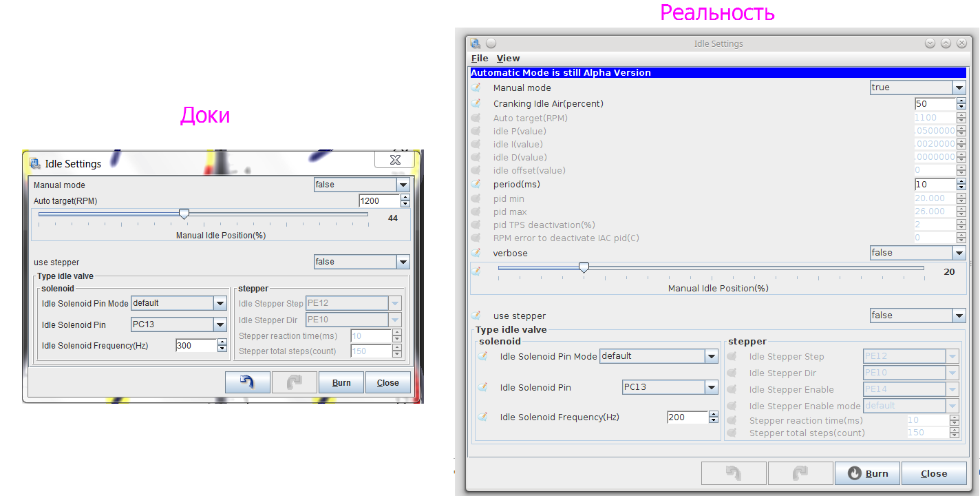Click the greyed icon beside Idle Stepper Dir in Реальность
Image resolution: width=980 pixels, height=496 pixels.
[732, 373]
